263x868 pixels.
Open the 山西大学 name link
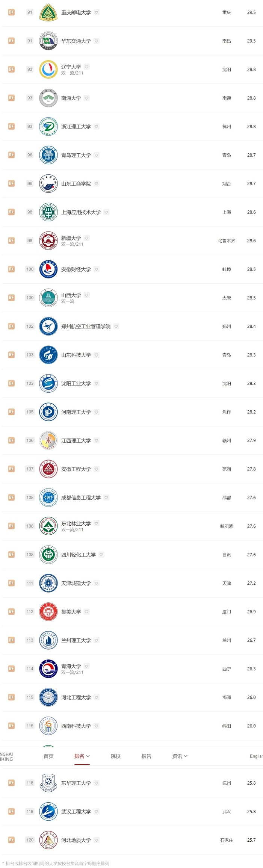(71, 295)
